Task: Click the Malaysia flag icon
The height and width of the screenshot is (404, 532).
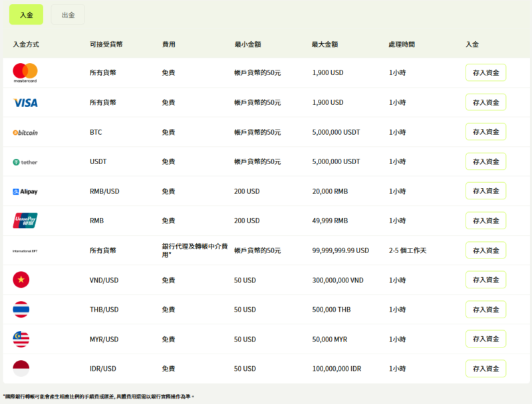Action: [21, 339]
